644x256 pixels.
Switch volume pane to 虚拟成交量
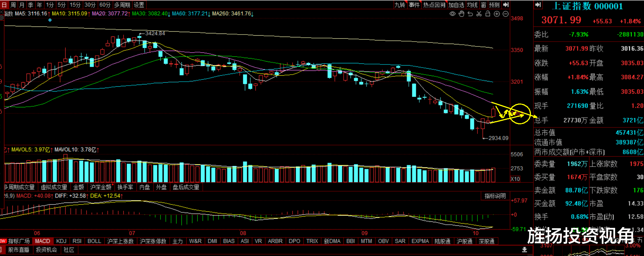[x=54, y=187]
